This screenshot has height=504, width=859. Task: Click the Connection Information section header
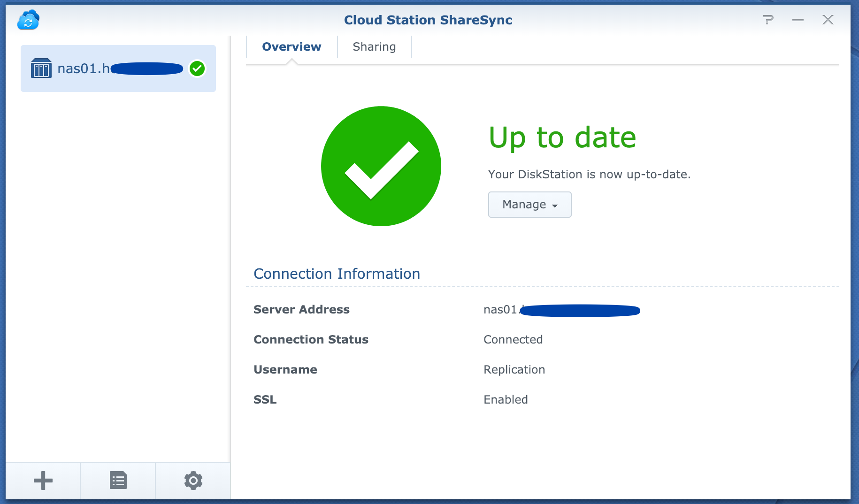337,274
